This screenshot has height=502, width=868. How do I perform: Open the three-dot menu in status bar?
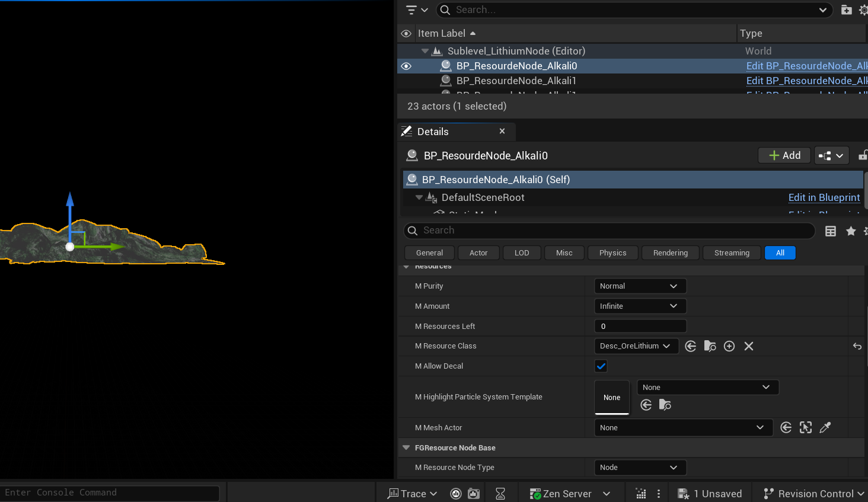(x=659, y=494)
